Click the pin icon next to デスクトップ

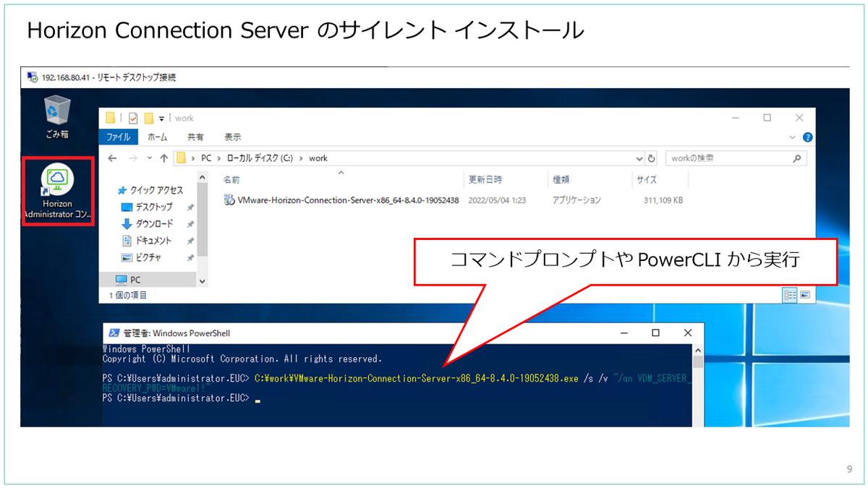tap(190, 207)
